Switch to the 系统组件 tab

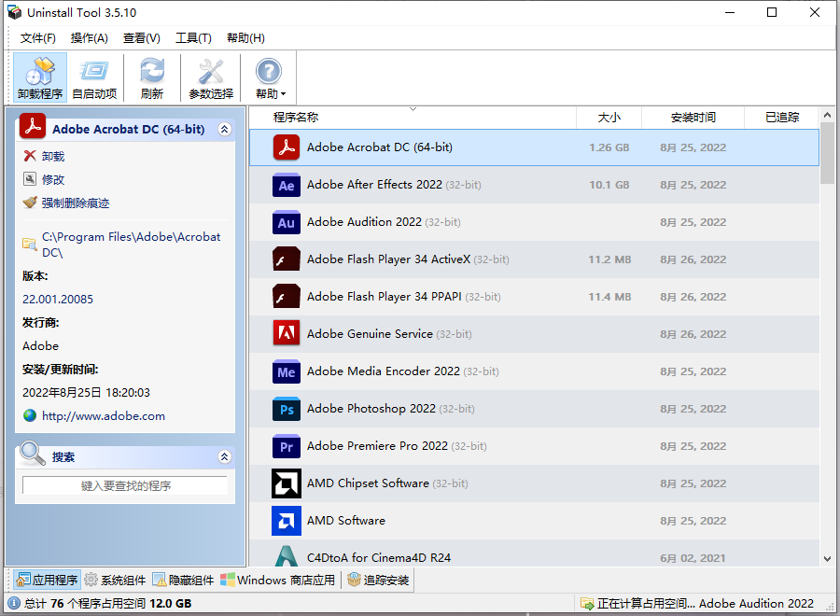[x=114, y=579]
